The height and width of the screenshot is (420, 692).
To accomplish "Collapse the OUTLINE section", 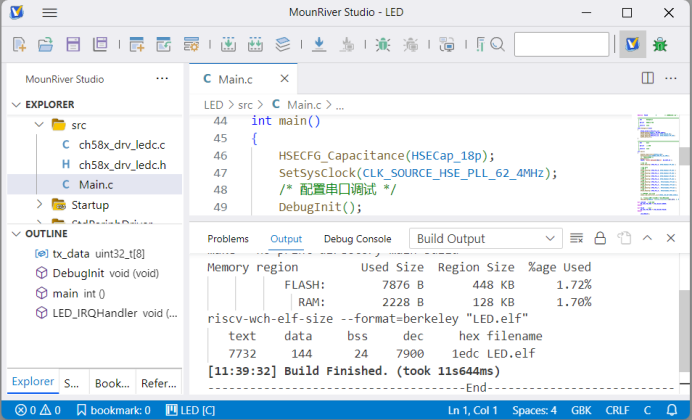I will coord(16,234).
